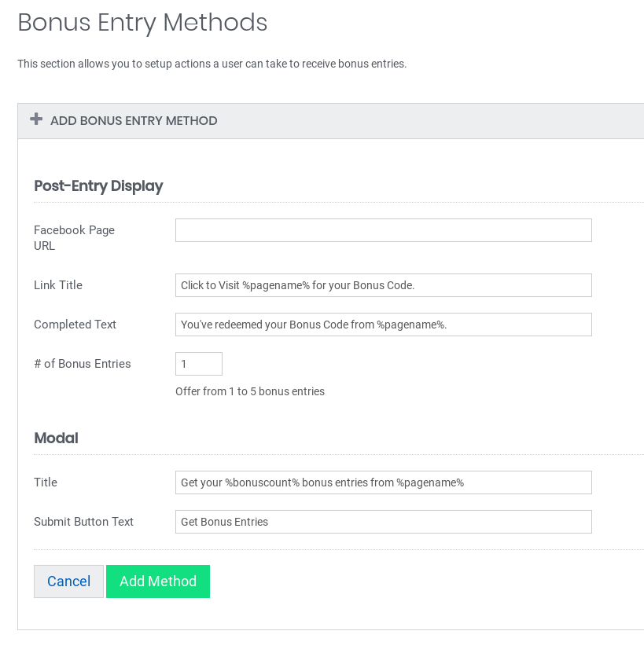Click the number of Bonus Entries box
Screen dimensions: 644x653
(x=198, y=364)
